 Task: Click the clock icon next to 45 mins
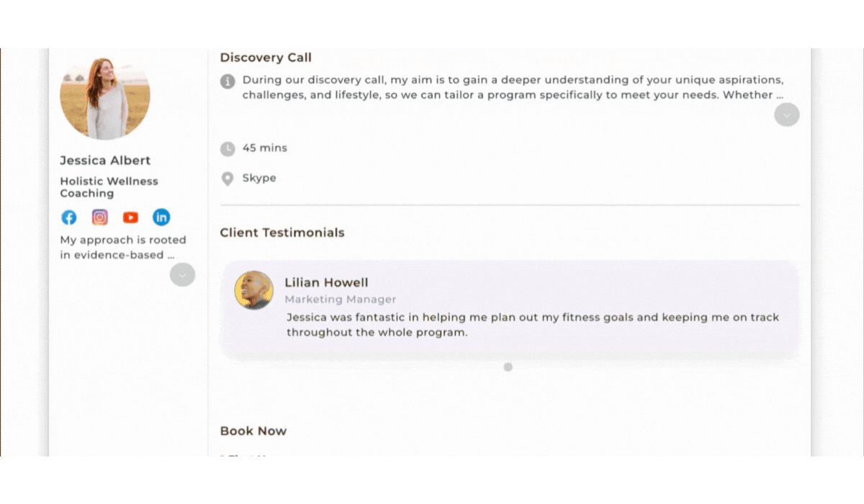point(228,149)
